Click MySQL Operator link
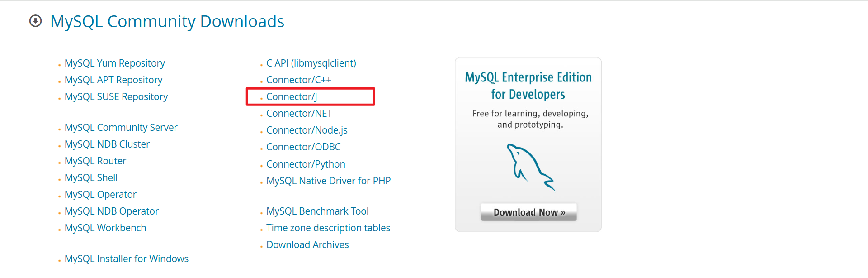This screenshot has width=868, height=278. coord(100,195)
